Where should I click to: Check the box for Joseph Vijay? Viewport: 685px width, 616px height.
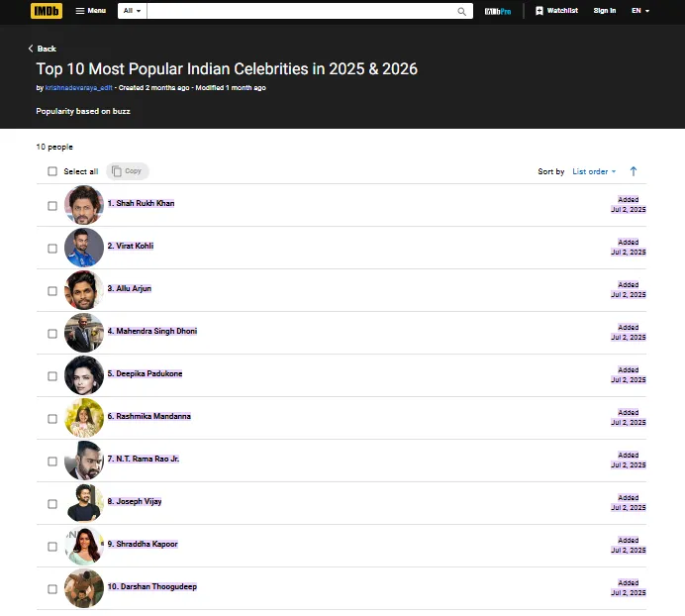click(52, 504)
